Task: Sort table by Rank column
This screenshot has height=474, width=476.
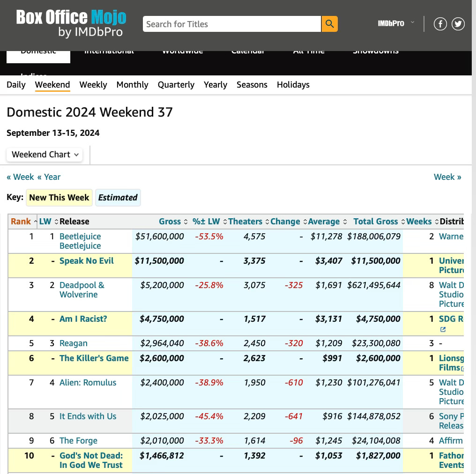Action: coord(24,222)
